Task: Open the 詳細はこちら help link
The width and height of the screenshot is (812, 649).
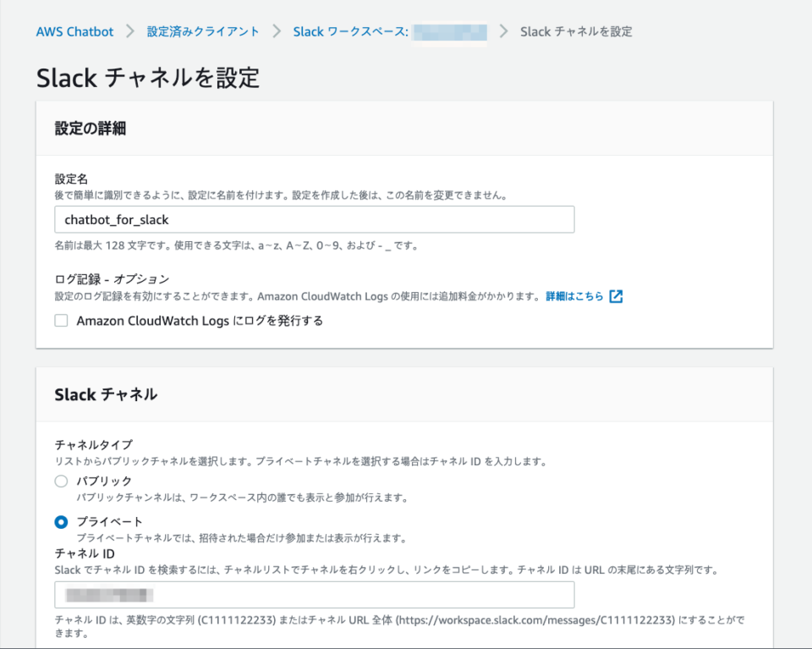Action: (573, 296)
